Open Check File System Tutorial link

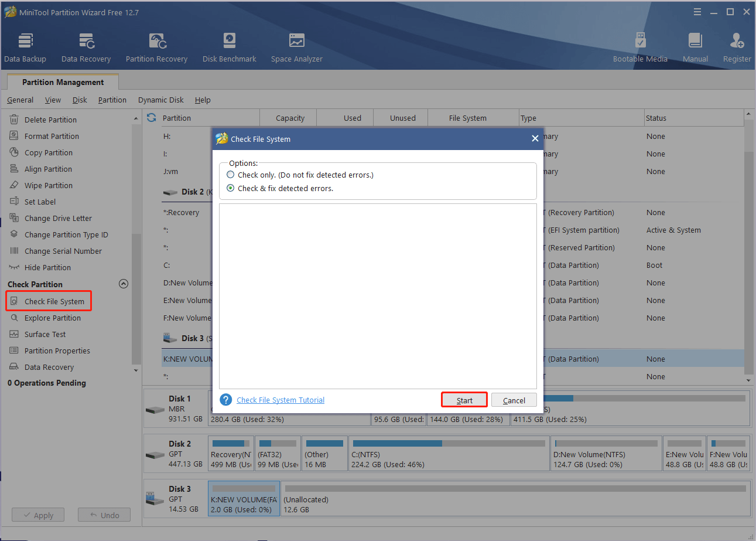click(280, 400)
